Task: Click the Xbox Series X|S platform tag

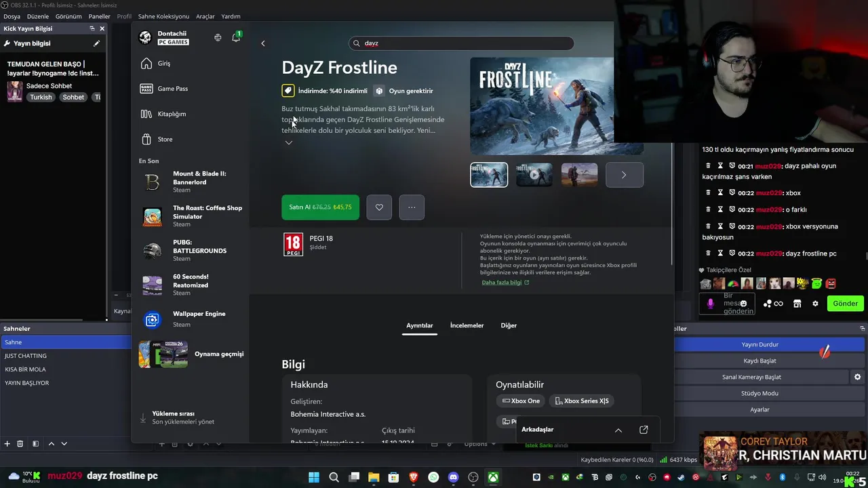Action: click(582, 401)
